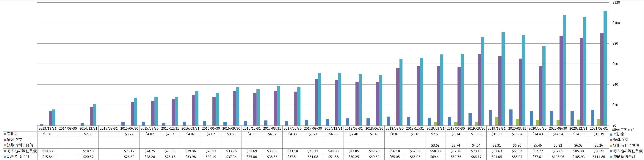Click the green 短期有利子負債 swatch in left legend
This screenshot has width=644, height=160.
[x=5, y=145]
